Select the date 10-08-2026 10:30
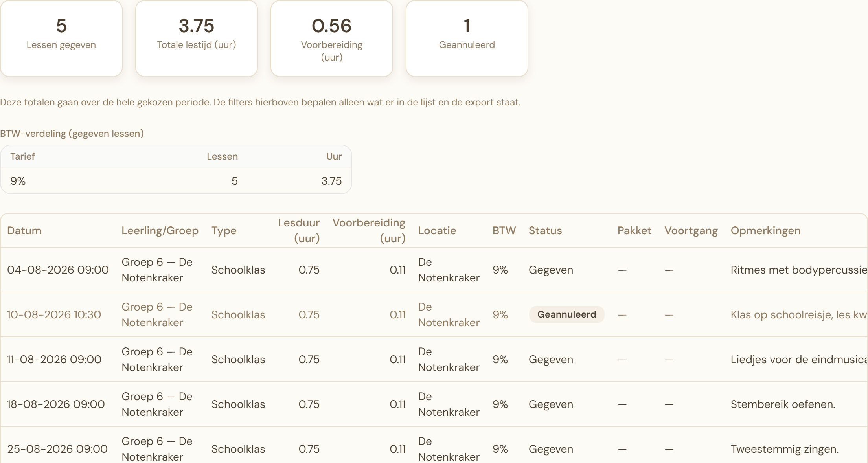868x463 pixels. tap(54, 315)
